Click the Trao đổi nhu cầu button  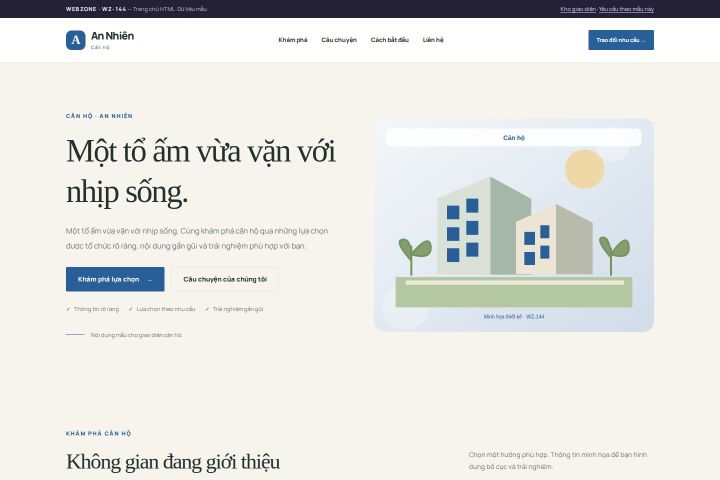coord(621,40)
